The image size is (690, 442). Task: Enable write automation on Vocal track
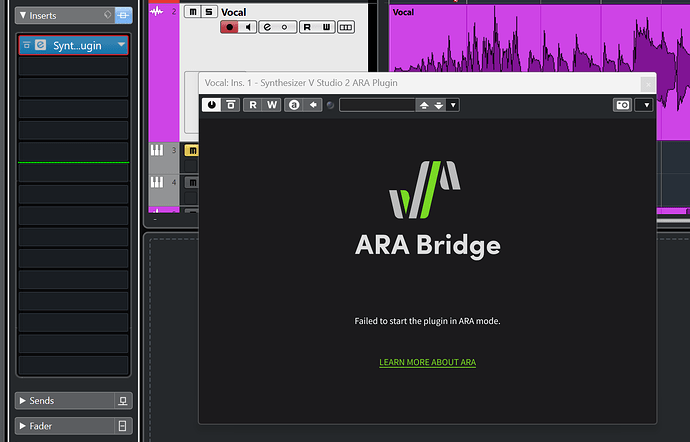(326, 27)
